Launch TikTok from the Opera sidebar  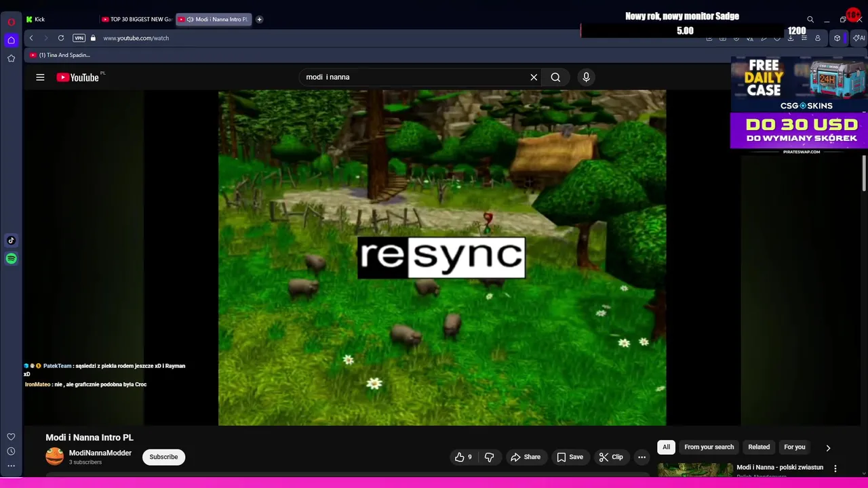point(11,241)
